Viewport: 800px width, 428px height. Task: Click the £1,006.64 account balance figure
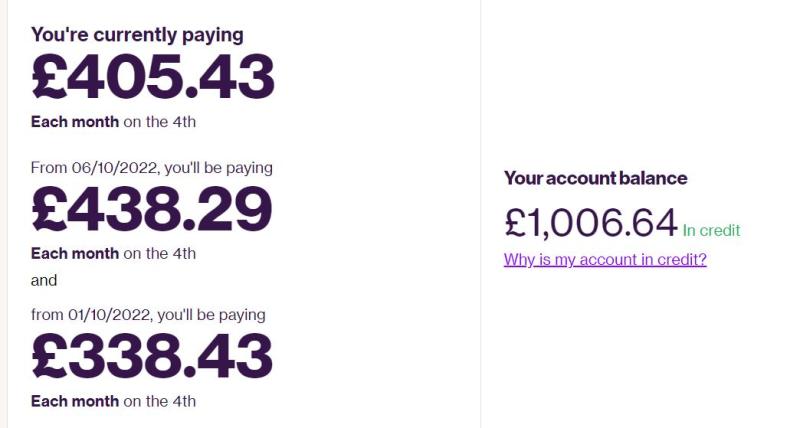click(591, 223)
